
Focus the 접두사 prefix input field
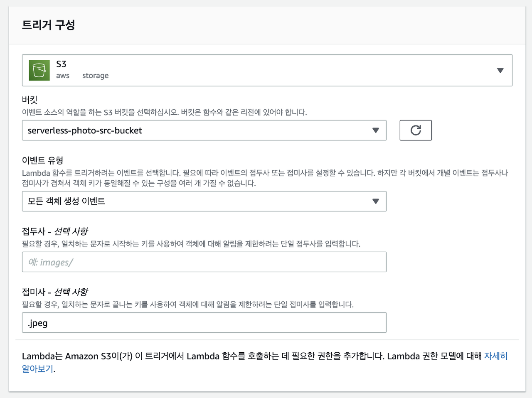[x=204, y=262]
